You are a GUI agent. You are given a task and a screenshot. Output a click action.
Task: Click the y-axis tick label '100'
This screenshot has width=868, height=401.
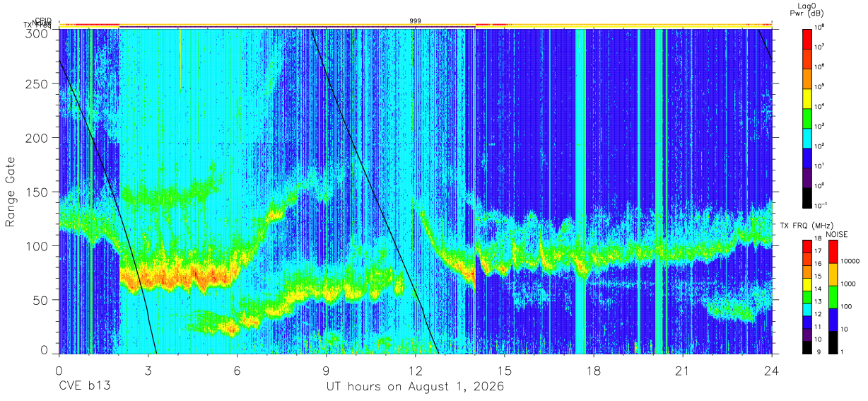tap(38, 245)
